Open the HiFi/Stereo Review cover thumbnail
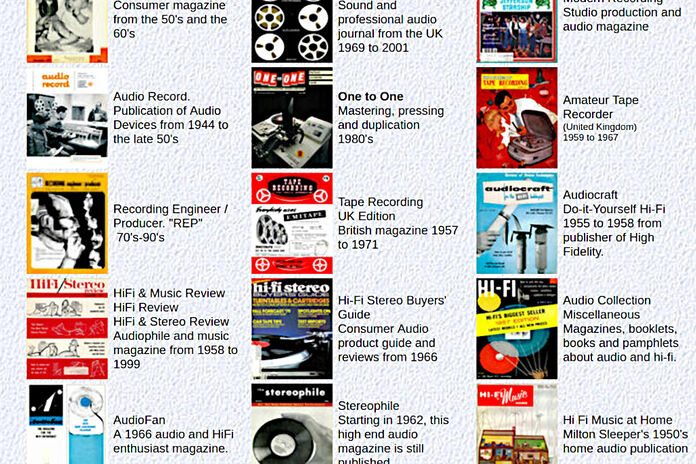The height and width of the screenshot is (464, 696). click(67, 329)
